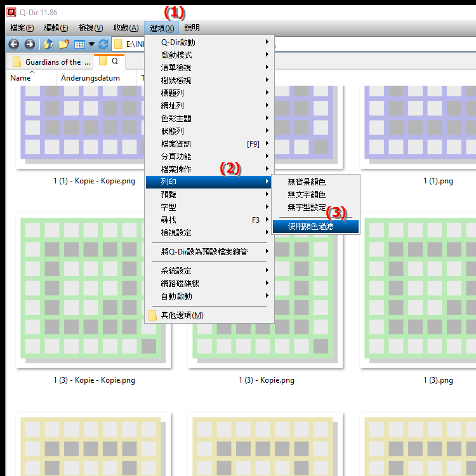Sort by Änderungsdatum column header

tap(96, 78)
